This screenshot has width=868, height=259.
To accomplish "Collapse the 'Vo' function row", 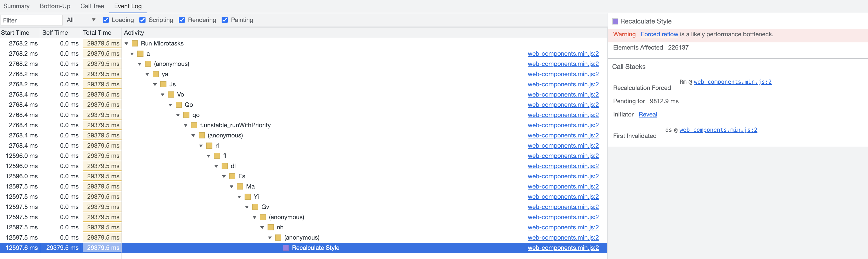I will [x=163, y=95].
